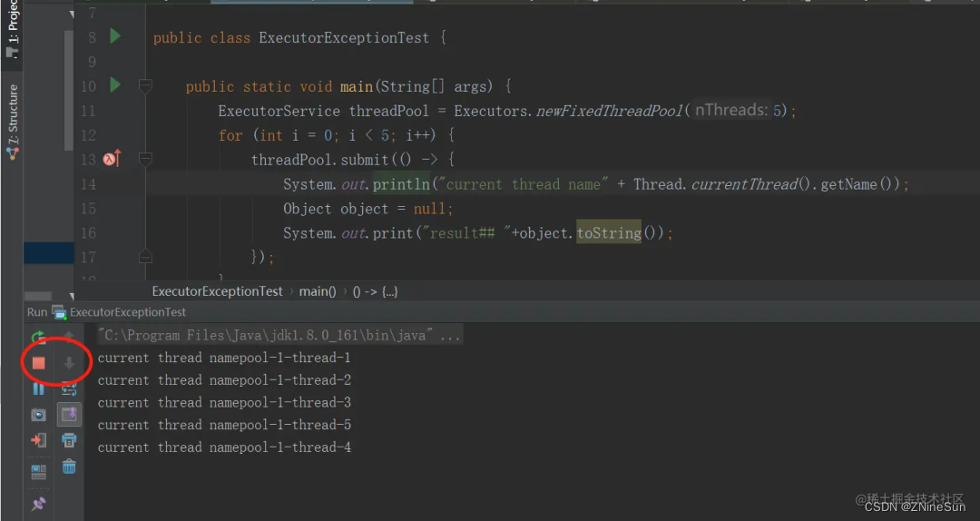Go down the stack trace arrow
The height and width of the screenshot is (521, 980).
tap(69, 363)
